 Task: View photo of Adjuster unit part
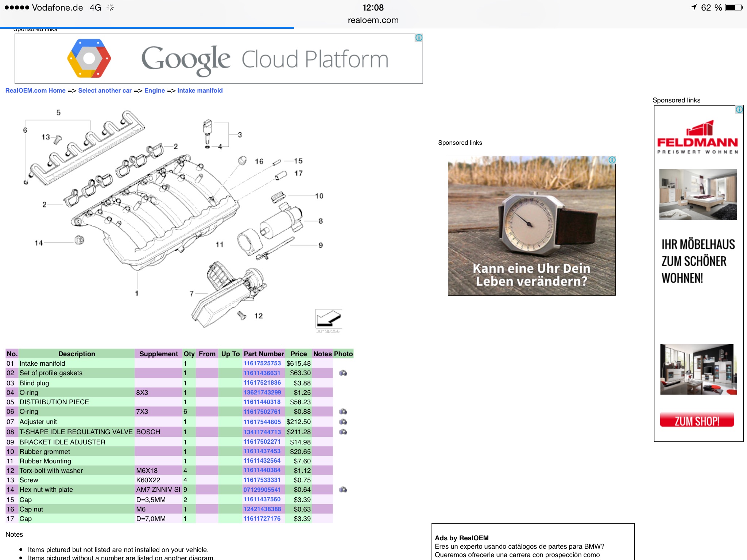click(343, 422)
